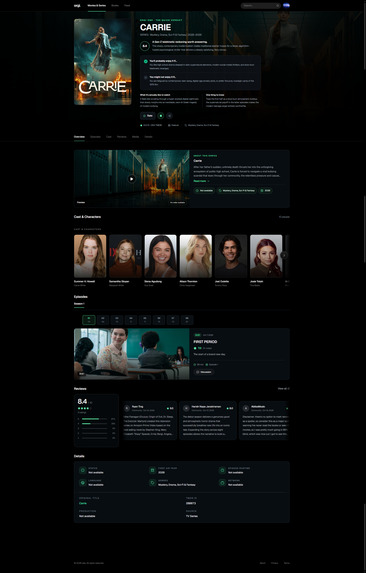Open Samantha Sloyan cast card

(125, 260)
